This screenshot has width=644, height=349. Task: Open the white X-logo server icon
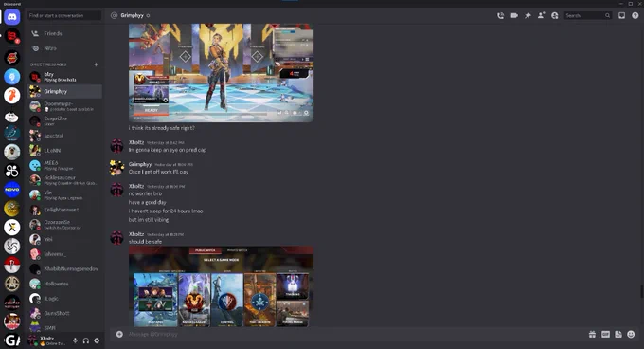tap(12, 228)
